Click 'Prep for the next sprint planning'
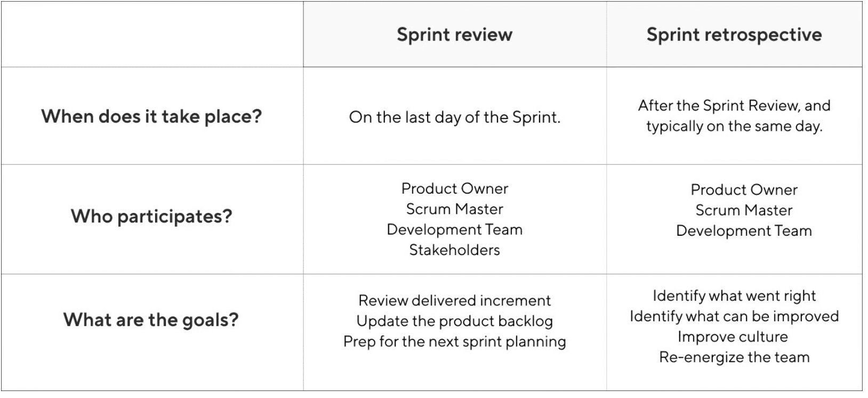Screen dimensions: 868x398 455,341
